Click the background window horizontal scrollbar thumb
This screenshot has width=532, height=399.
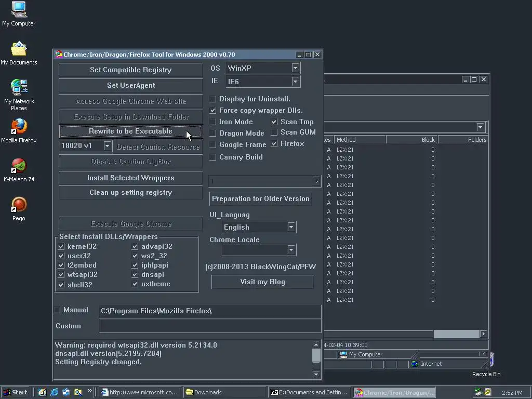[x=456, y=334]
